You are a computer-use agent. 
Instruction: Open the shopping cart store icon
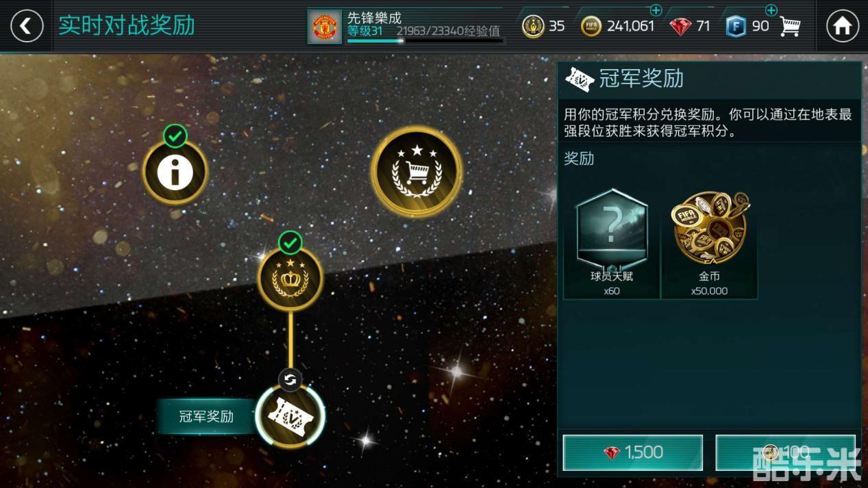pos(790,26)
